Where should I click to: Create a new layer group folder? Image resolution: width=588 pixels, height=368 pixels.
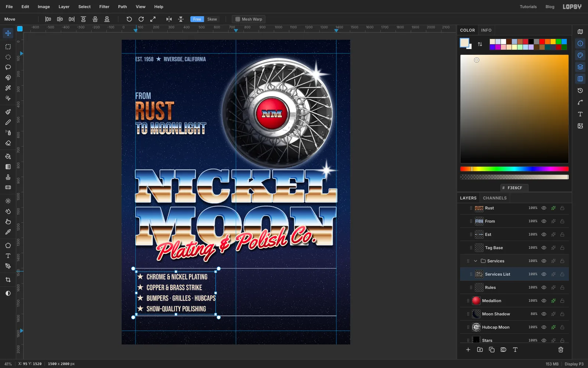(480, 350)
